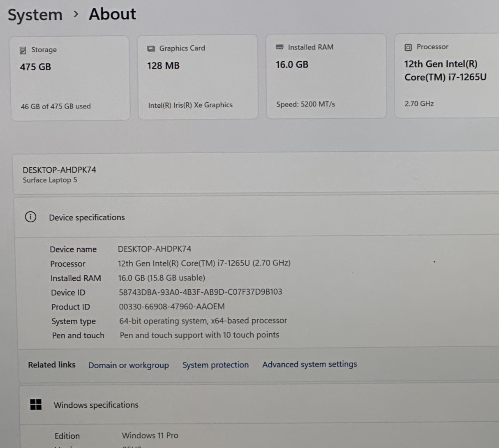Select the 46 GB of 475 GB used text
The height and width of the screenshot is (448, 499).
[x=56, y=106]
